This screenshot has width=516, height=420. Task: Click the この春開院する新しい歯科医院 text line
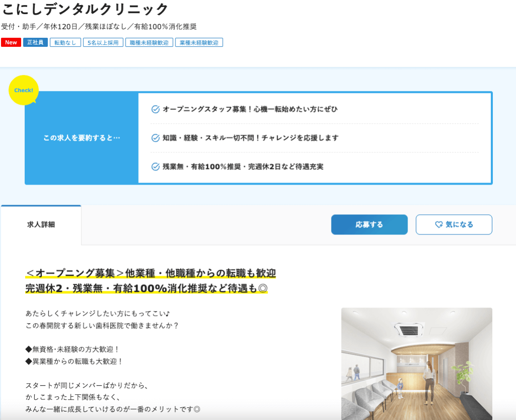click(102, 326)
